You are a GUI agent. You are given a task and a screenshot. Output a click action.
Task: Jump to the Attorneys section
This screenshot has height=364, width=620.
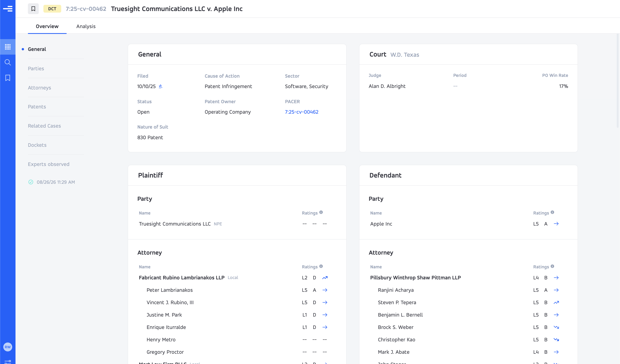tap(39, 88)
